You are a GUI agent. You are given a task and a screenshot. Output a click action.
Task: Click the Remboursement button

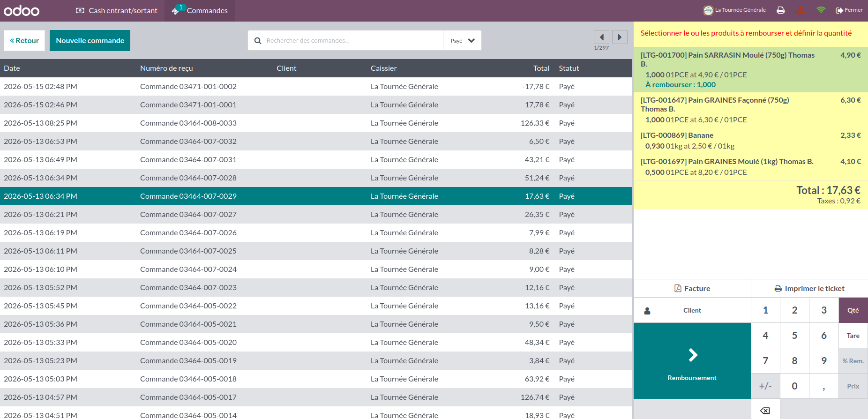692,361
